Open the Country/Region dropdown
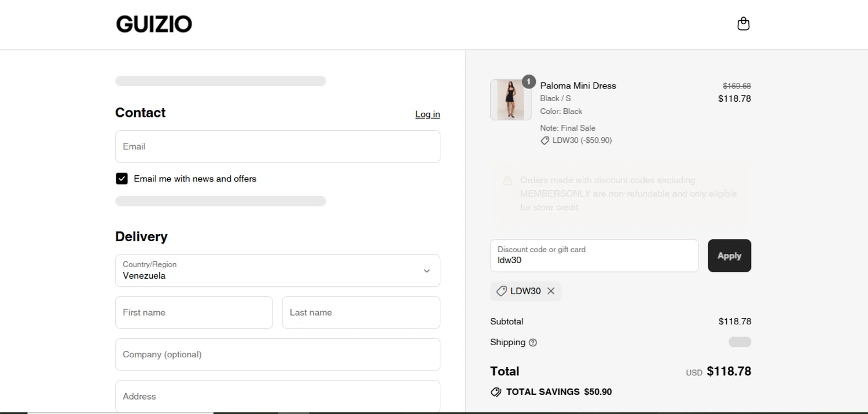Viewport: 868px width, 414px height. (x=278, y=271)
